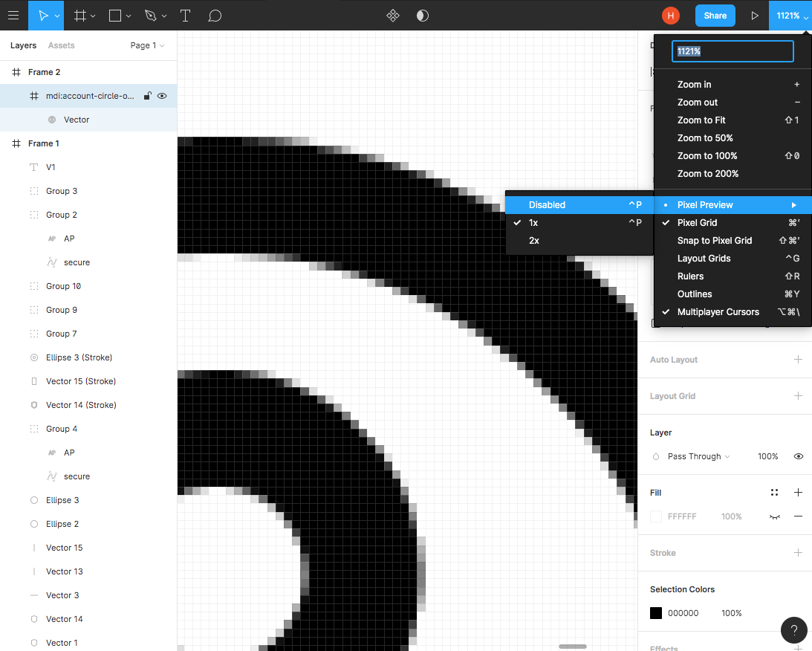The image size is (812, 651).
Task: Open the Page 1 dropdown
Action: (147, 45)
